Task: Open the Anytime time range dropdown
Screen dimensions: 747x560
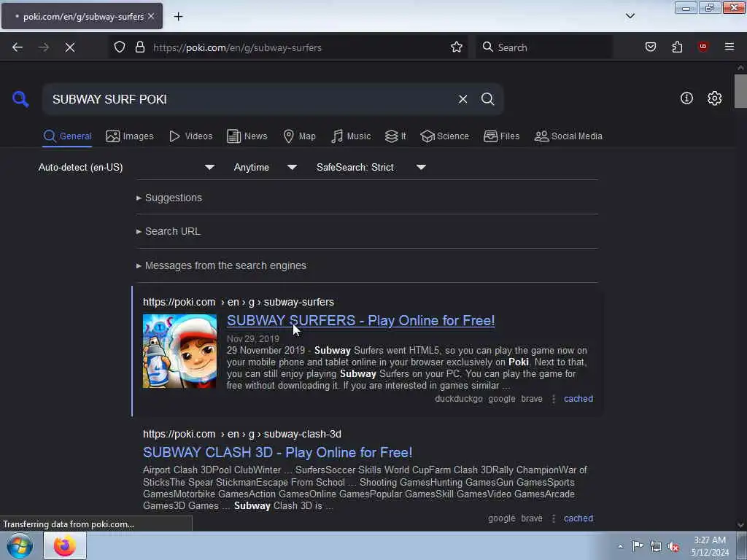Action: [x=265, y=167]
